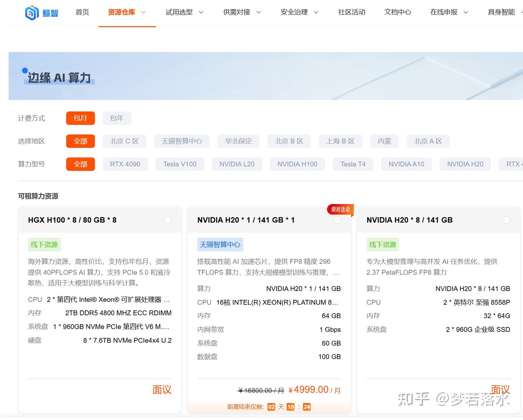Filter region by 内蒙
523x420 pixels.
coord(384,141)
